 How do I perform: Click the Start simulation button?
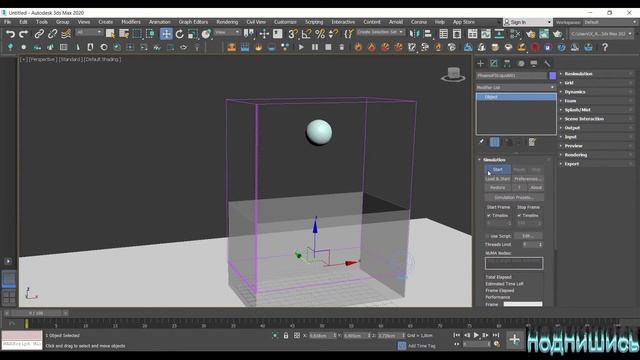[x=498, y=169]
